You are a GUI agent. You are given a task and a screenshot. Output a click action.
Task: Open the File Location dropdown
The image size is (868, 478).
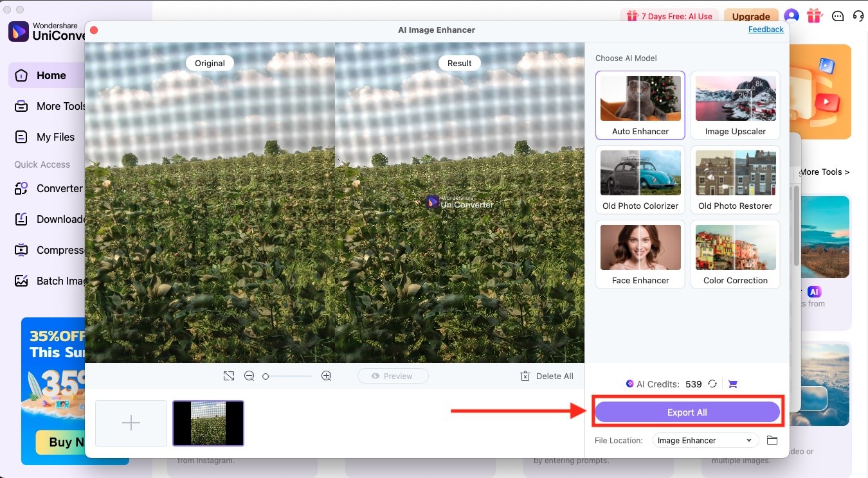(705, 440)
